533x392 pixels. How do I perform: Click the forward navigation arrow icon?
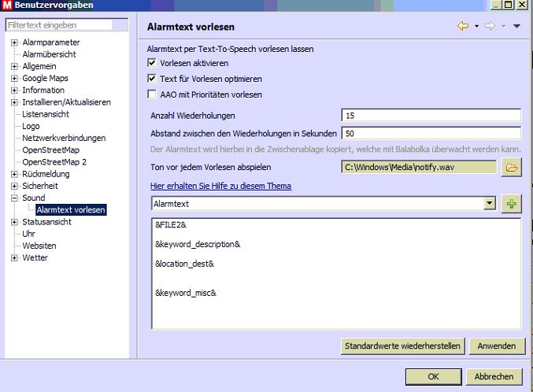point(490,27)
